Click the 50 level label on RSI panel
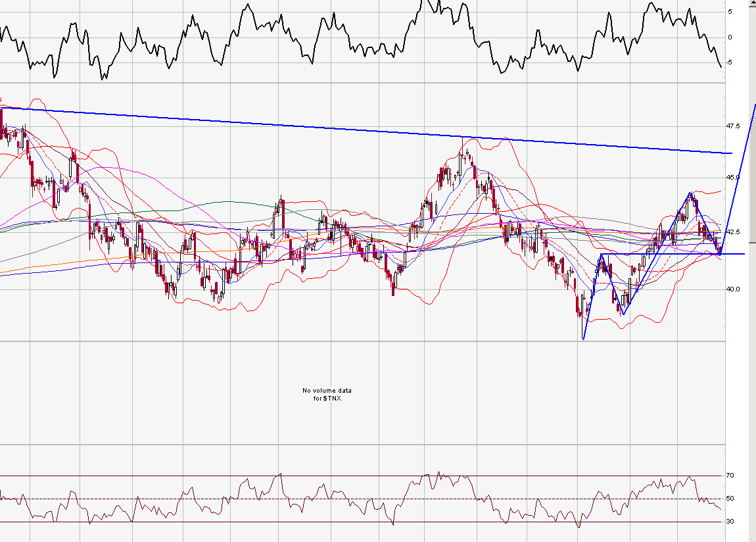The width and height of the screenshot is (756, 542). (x=730, y=499)
